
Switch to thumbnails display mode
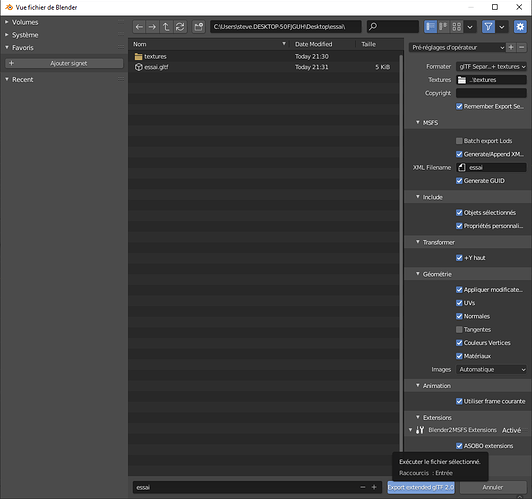tap(457, 27)
